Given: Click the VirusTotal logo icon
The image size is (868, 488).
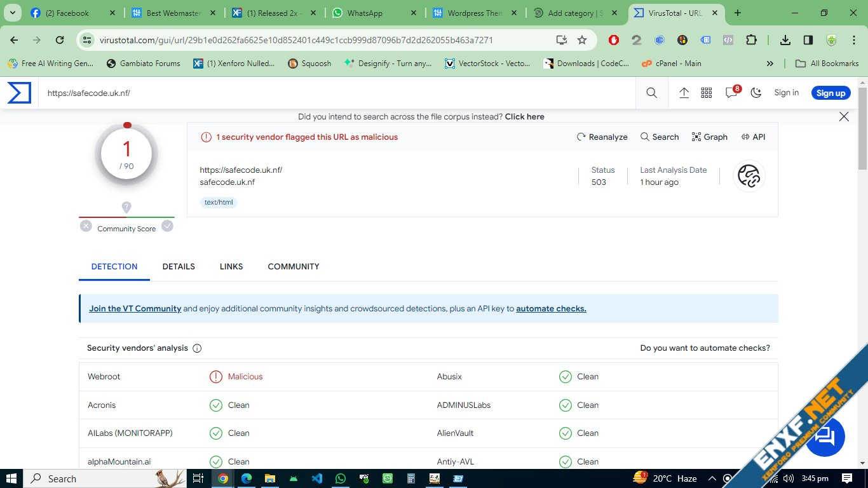Looking at the screenshot, I should [x=19, y=93].
